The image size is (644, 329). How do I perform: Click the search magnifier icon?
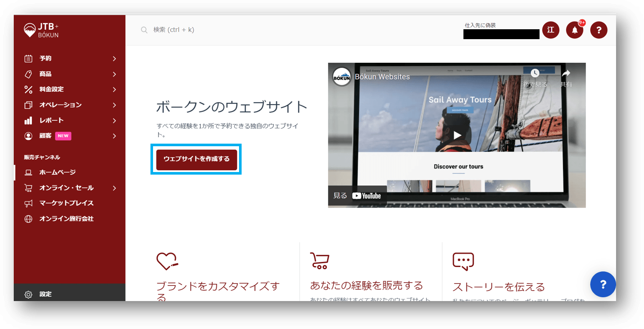click(x=144, y=30)
